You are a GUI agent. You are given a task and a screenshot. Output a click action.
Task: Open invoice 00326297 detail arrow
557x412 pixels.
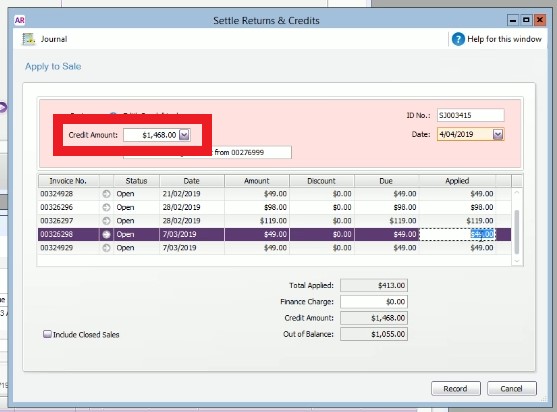pos(106,221)
